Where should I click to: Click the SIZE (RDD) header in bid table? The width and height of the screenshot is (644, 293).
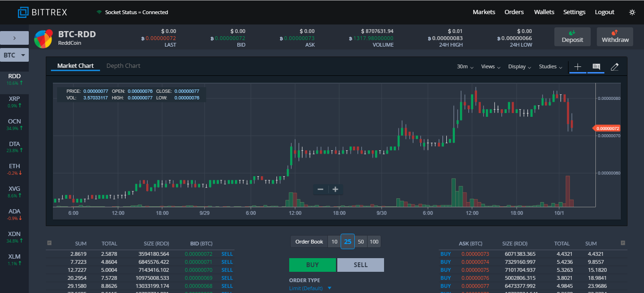(156, 244)
